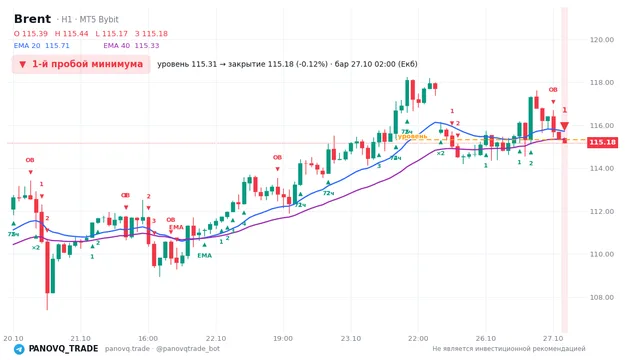Select the open value O 115.39

point(31,34)
